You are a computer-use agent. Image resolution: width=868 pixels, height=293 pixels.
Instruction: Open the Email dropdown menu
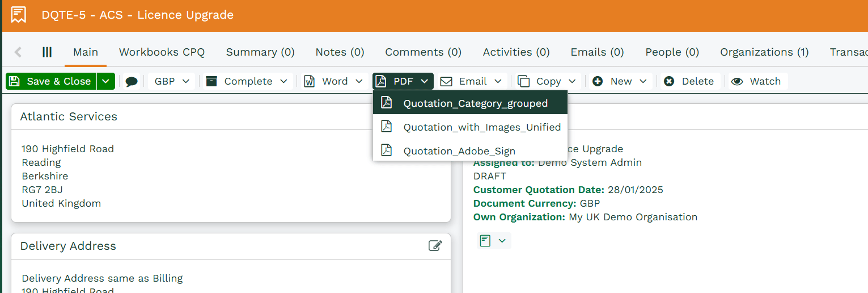pyautogui.click(x=472, y=81)
